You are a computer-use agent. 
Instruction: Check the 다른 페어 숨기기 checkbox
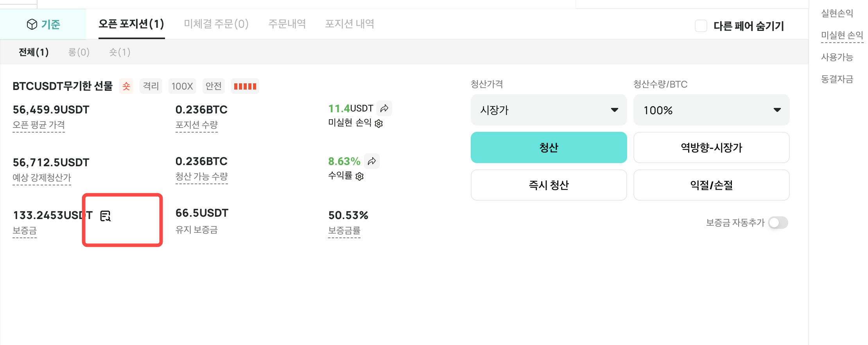tap(701, 26)
